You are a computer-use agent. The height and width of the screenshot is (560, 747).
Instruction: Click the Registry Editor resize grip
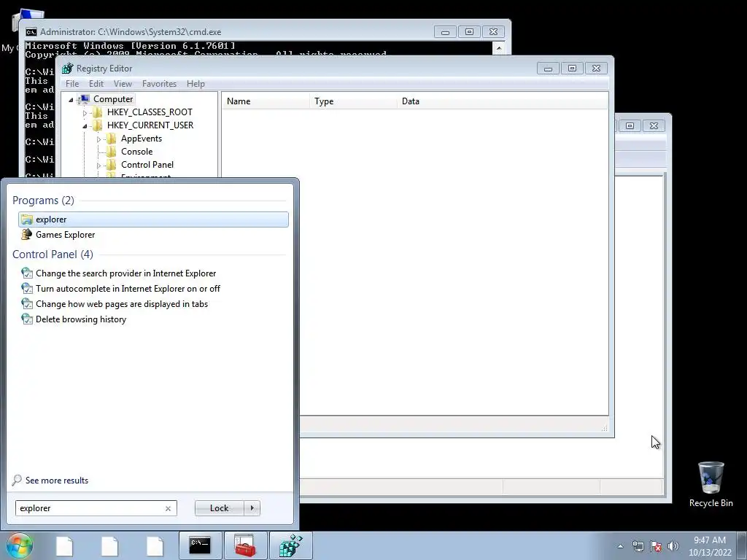604,428
